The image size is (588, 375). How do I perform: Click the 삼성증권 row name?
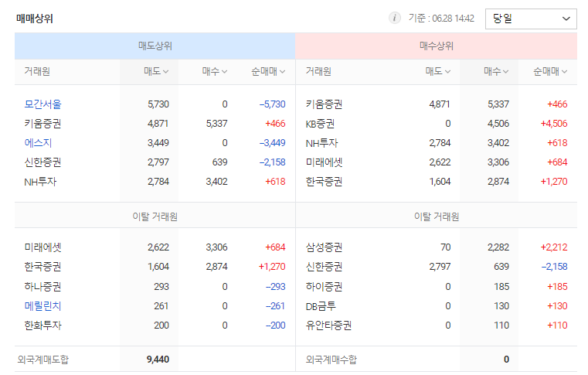pyautogui.click(x=324, y=247)
